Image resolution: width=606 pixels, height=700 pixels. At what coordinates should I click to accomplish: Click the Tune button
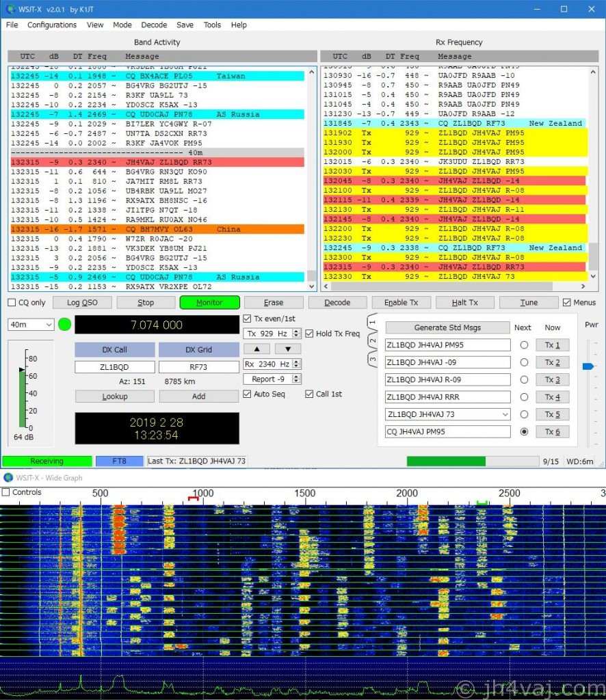pyautogui.click(x=529, y=303)
